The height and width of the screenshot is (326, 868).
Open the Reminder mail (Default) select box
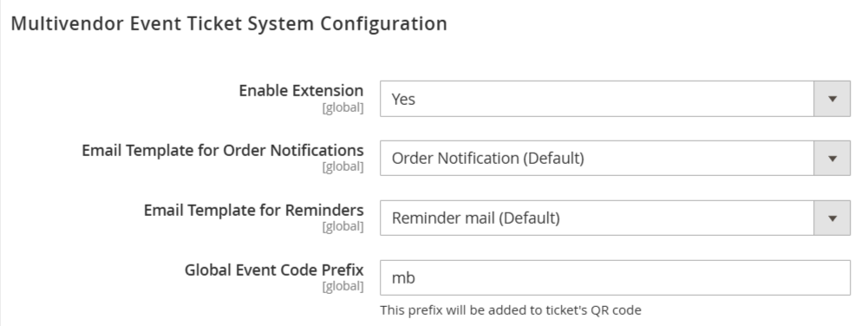pyautogui.click(x=615, y=218)
